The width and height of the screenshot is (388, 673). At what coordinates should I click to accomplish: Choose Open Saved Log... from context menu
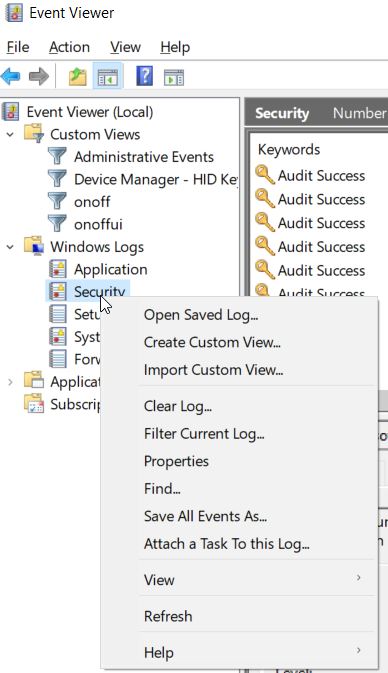pos(201,315)
